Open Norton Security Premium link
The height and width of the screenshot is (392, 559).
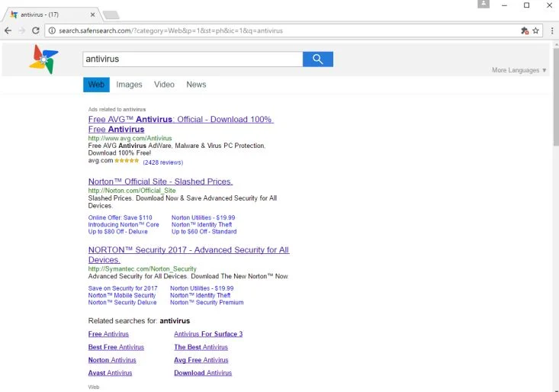[207, 303]
